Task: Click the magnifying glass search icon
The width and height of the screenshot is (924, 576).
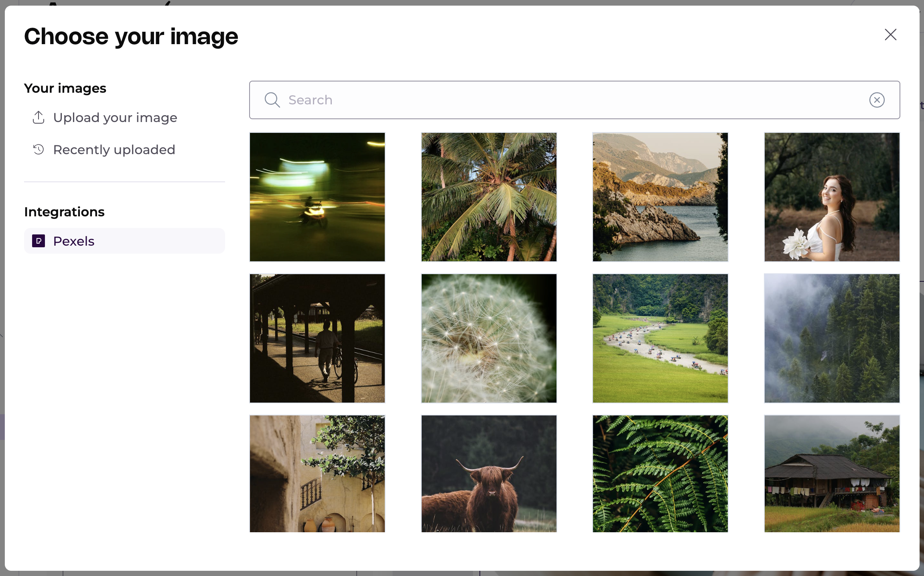Action: [x=272, y=100]
